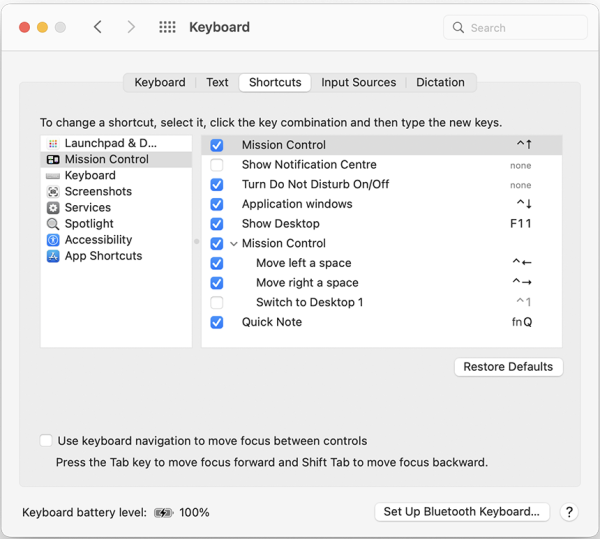The height and width of the screenshot is (539, 600).
Task: Click into the Search field
Action: [515, 28]
